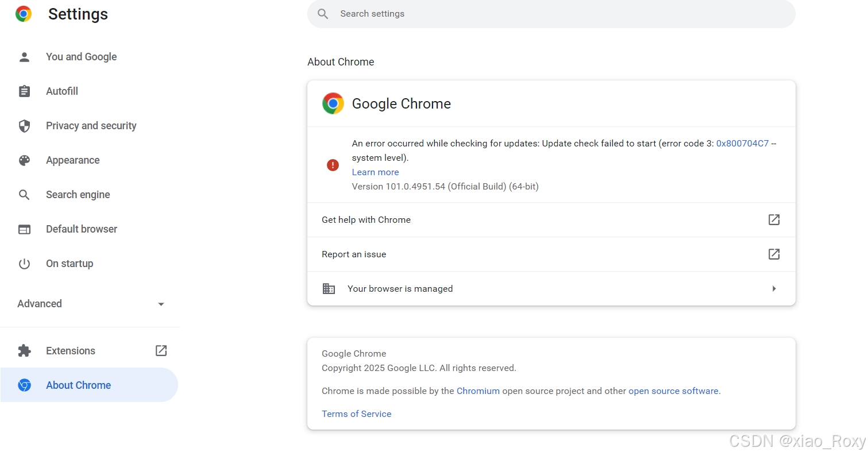Viewport: 868px width, 456px height.
Task: Click the About Chrome sidebar Chrome icon
Action: pyautogui.click(x=24, y=385)
